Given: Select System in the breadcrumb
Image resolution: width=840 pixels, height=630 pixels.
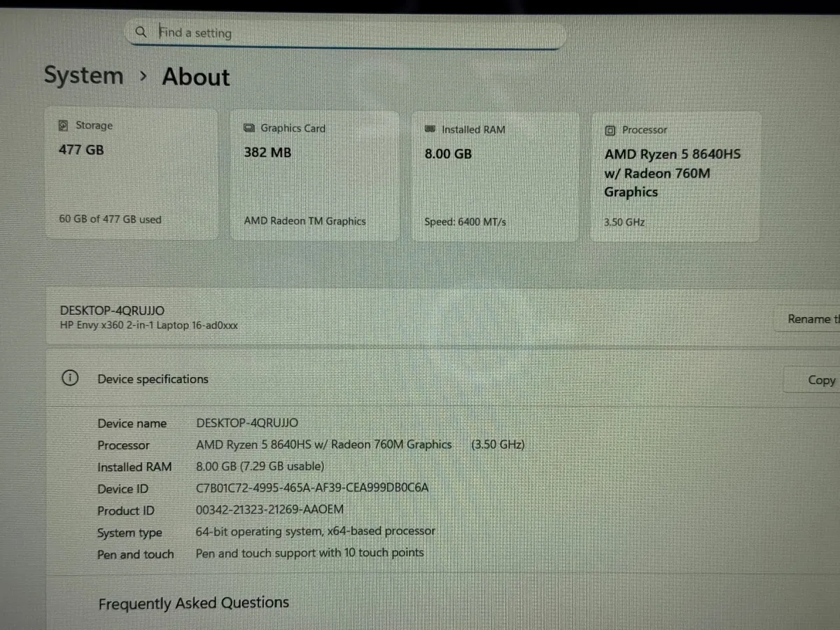Looking at the screenshot, I should tap(83, 76).
